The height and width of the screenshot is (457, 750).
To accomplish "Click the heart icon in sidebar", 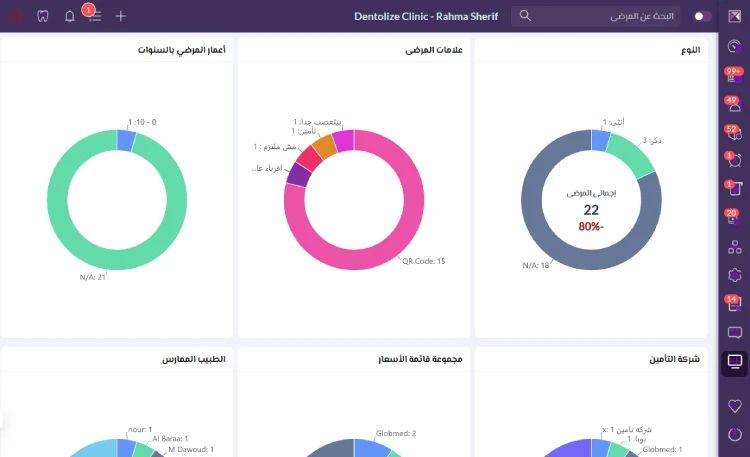I will [735, 406].
